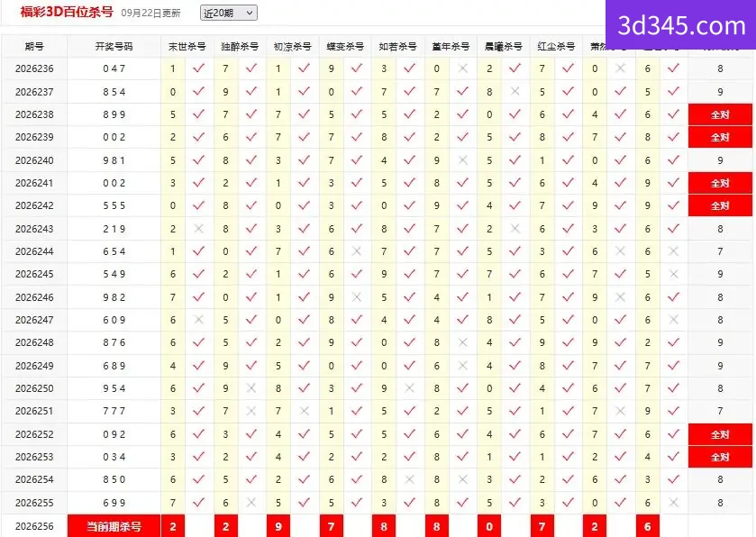Screen dimensions: 756x537
Task: Click the red checkmark in 2026236 末世杀号
Action: point(198,68)
